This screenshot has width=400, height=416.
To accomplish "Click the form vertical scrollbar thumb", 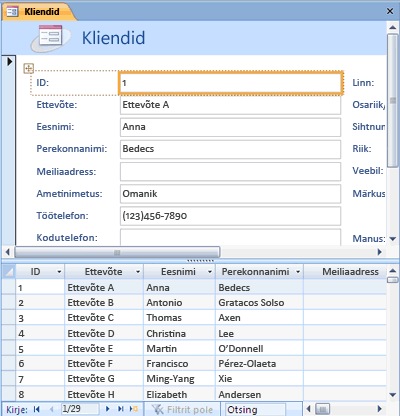I will [x=392, y=100].
